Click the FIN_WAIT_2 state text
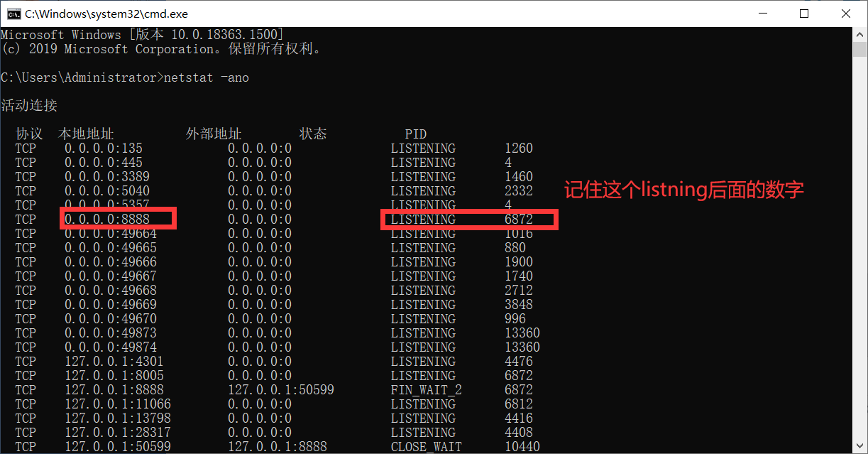868x454 pixels. [427, 390]
